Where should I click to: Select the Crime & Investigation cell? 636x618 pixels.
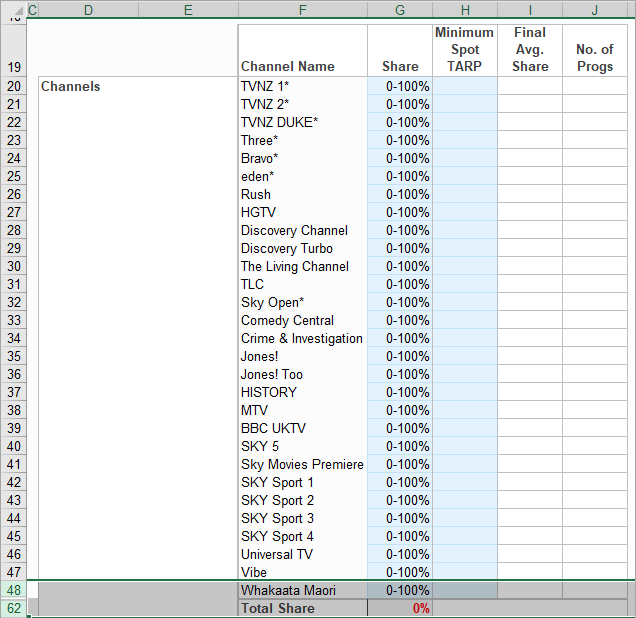(303, 338)
